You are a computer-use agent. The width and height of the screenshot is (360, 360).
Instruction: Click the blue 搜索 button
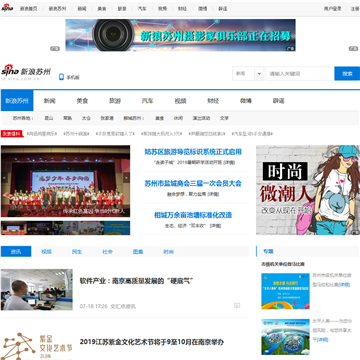(x=347, y=74)
